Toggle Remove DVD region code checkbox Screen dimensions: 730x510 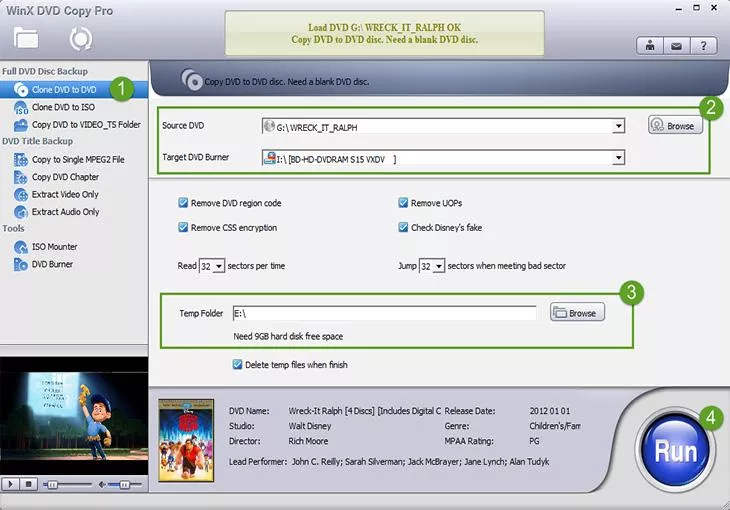click(x=183, y=203)
